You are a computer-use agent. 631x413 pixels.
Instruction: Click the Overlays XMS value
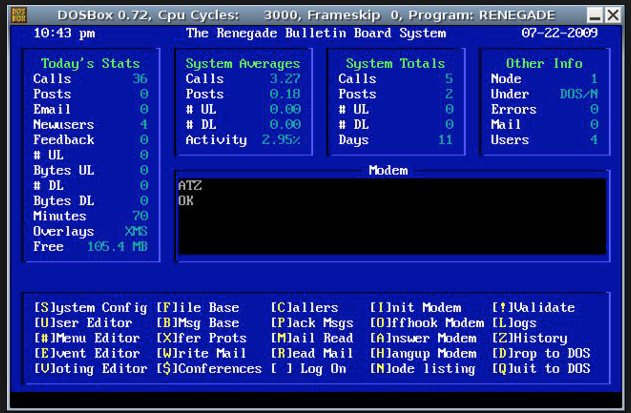(136, 231)
